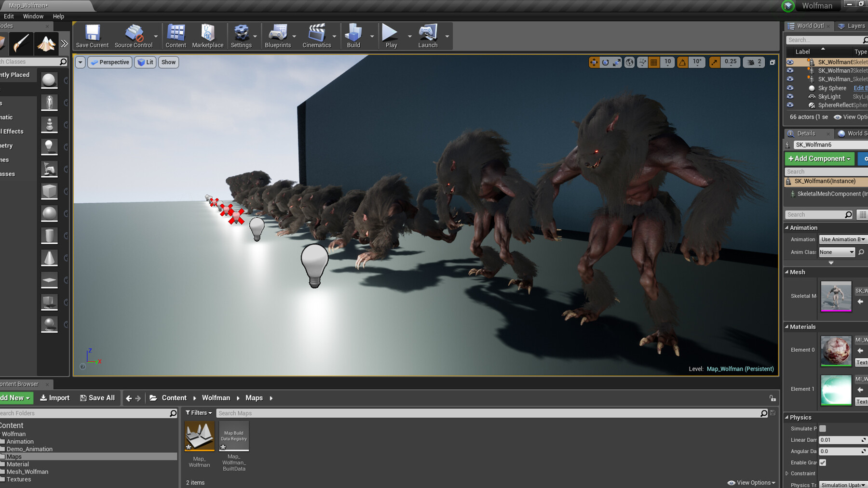The height and width of the screenshot is (488, 868).
Task: Toggle visibility of Sky Sphere actor
Action: click(x=790, y=88)
